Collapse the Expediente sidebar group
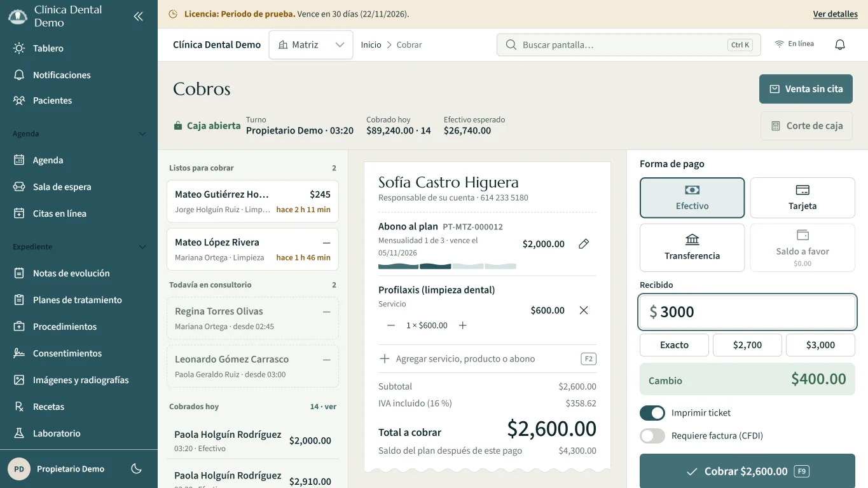Image resolution: width=868 pixels, height=488 pixels. pos(142,247)
